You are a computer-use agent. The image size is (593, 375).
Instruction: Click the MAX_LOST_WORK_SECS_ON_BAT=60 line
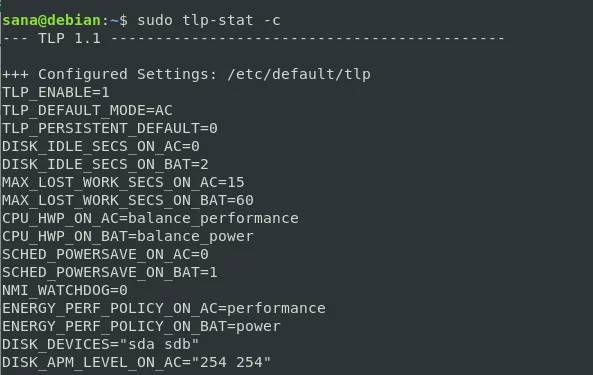click(128, 201)
